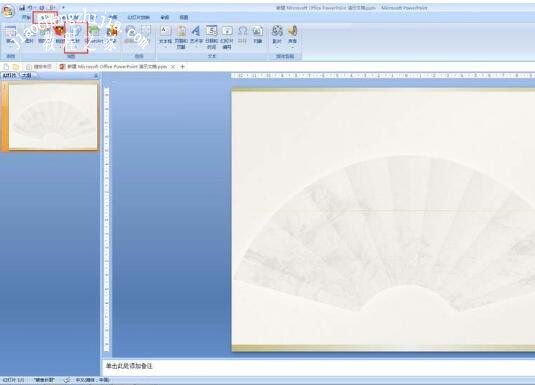Insert slide number (幻灯片编号)
Viewport: 535px width, 385px height.
coord(227,37)
